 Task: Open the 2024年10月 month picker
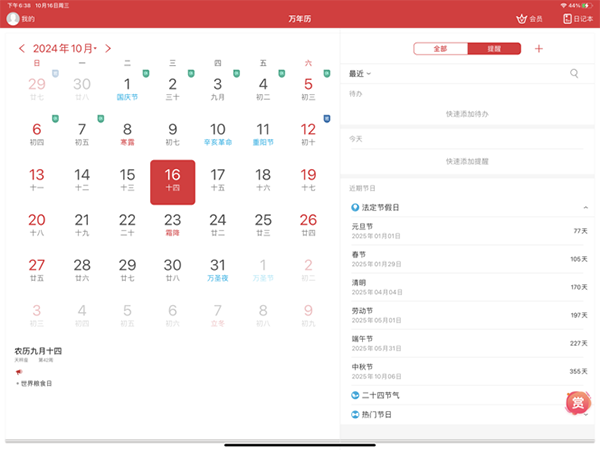click(64, 48)
